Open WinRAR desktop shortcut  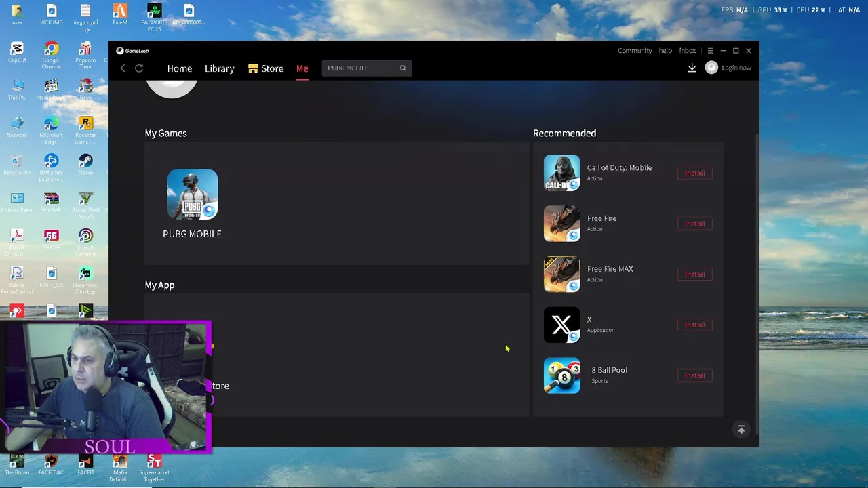51,202
